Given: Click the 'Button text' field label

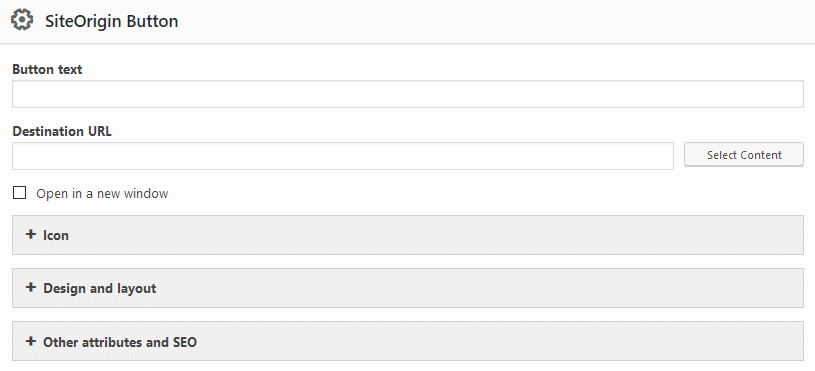Looking at the screenshot, I should pos(47,69).
